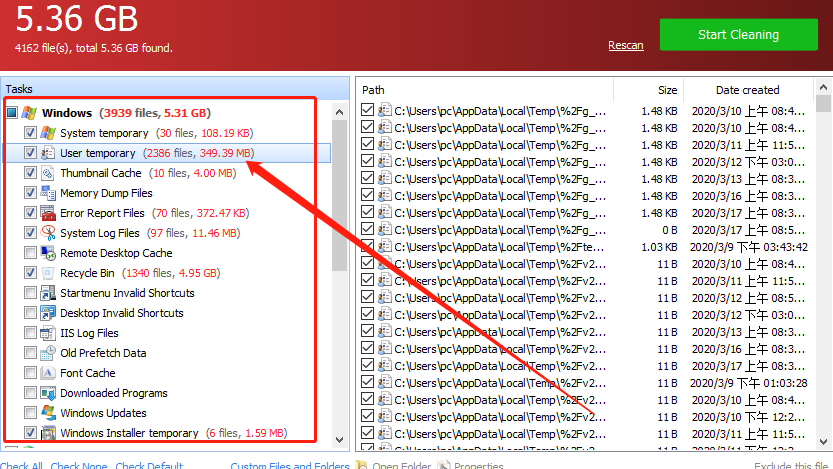Click the 0 B size cell
833x469 pixels.
(x=669, y=230)
